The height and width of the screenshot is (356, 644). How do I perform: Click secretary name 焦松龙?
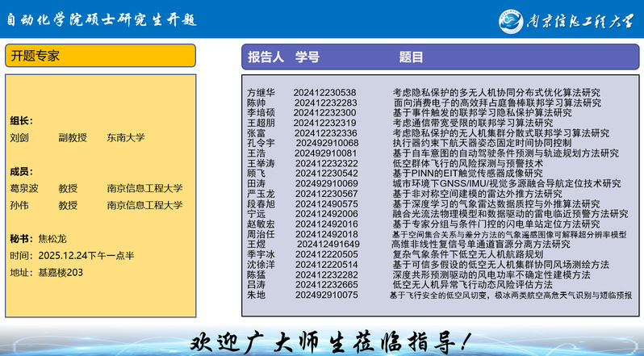[x=52, y=239]
